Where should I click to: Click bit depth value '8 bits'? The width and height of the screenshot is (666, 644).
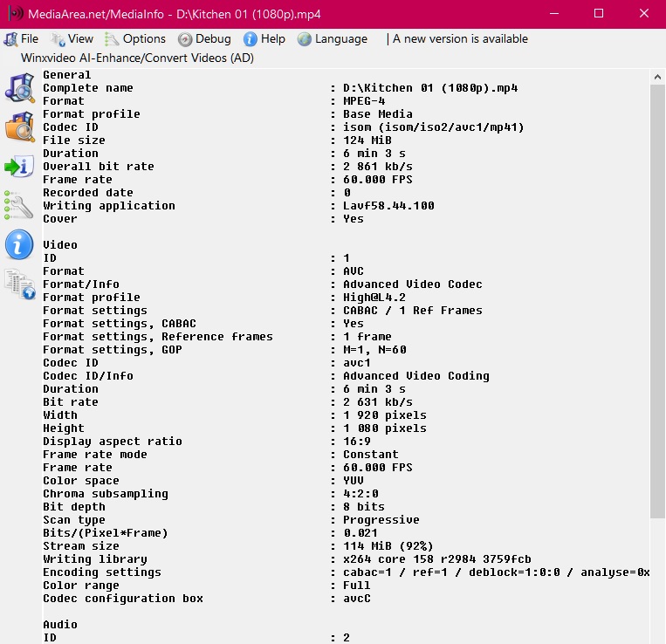coord(364,507)
